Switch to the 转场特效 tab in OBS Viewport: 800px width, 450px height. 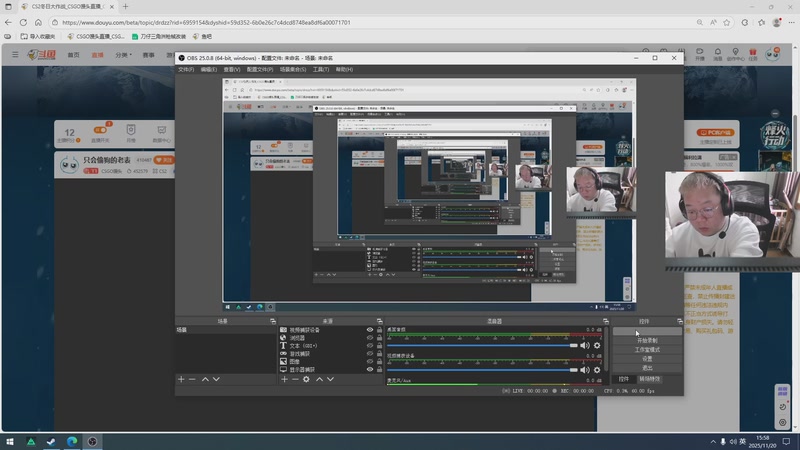coord(649,379)
